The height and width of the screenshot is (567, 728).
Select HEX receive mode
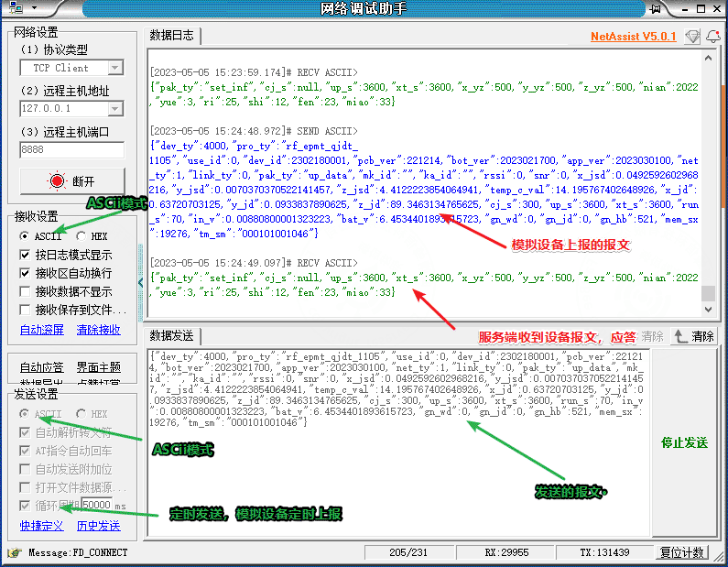(x=81, y=236)
